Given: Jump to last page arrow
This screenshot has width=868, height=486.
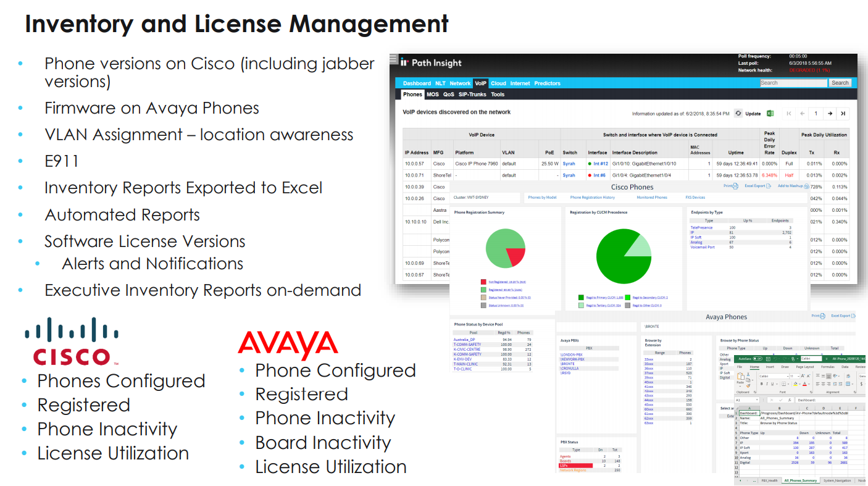Looking at the screenshot, I should (843, 114).
